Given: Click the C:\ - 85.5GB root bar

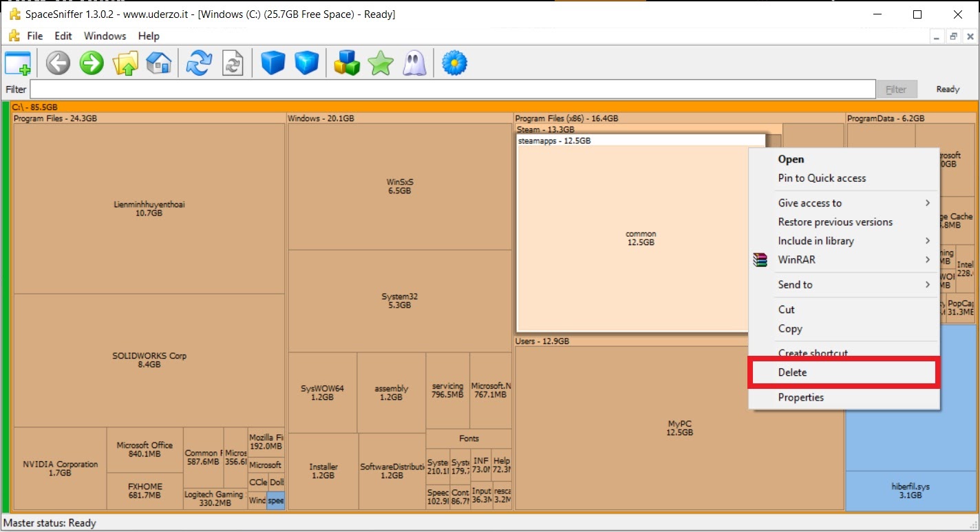Looking at the screenshot, I should coord(493,107).
